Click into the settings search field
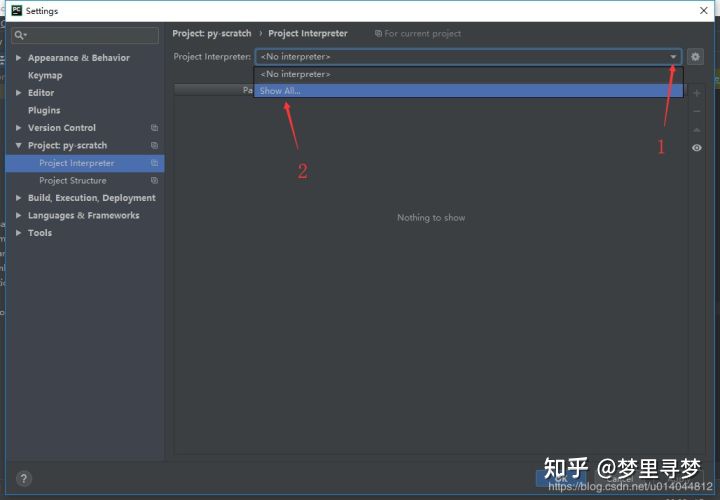This screenshot has height=500, width=720. [x=85, y=35]
